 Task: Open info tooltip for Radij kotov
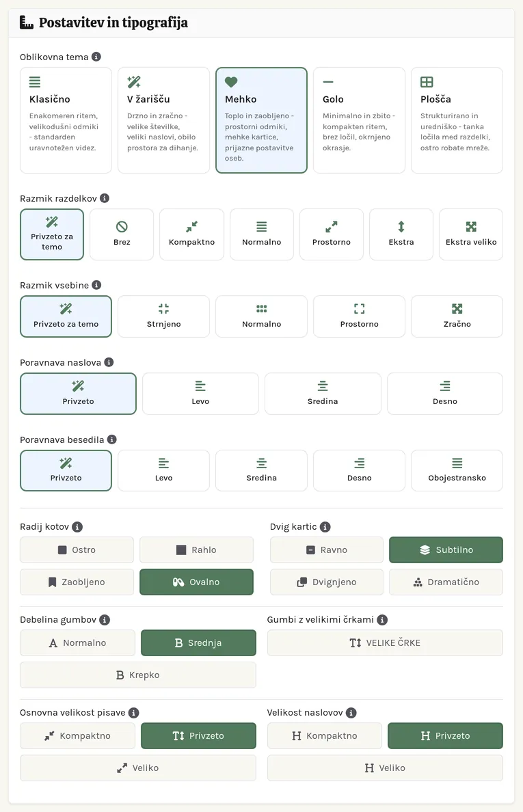(x=77, y=527)
